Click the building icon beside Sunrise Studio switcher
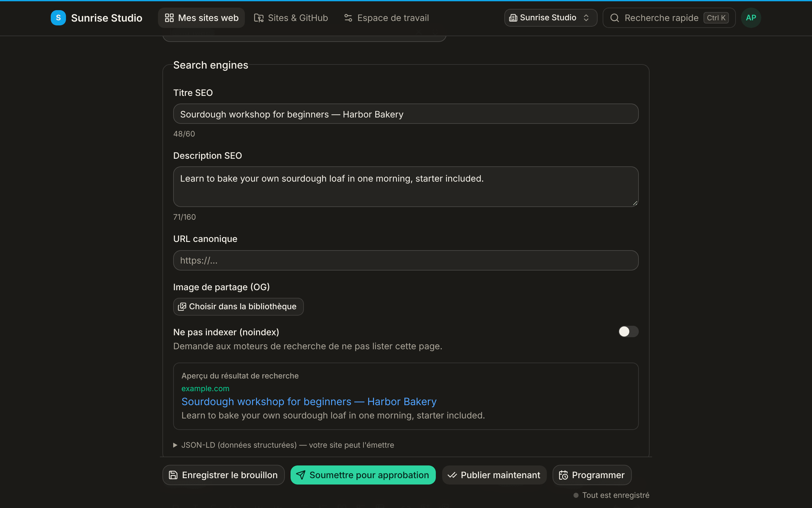Image resolution: width=812 pixels, height=508 pixels. [513, 18]
